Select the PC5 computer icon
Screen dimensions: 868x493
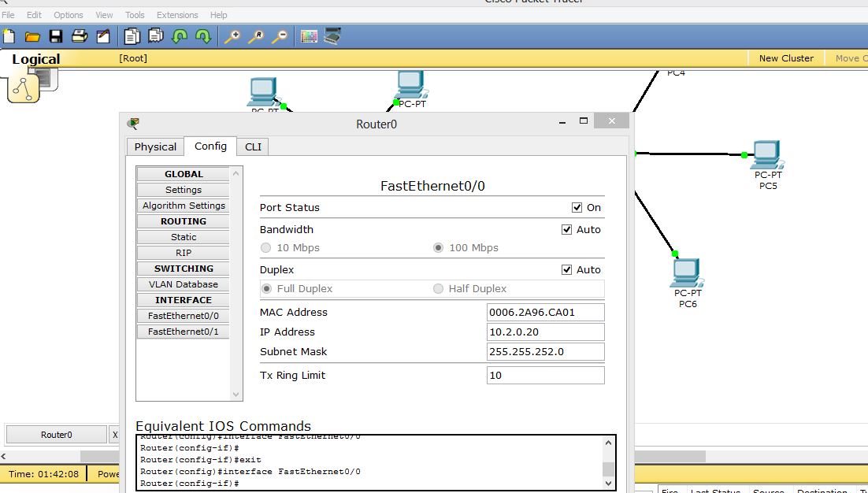pyautogui.click(x=766, y=154)
